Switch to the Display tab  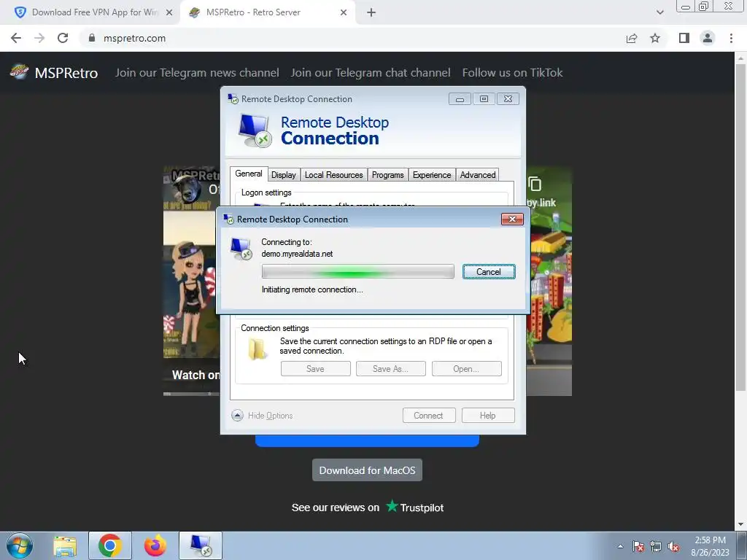[x=284, y=175]
